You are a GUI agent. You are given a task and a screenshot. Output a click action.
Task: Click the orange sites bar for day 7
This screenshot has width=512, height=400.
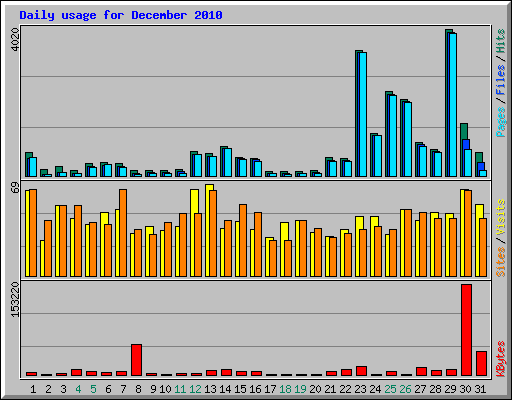123,233
